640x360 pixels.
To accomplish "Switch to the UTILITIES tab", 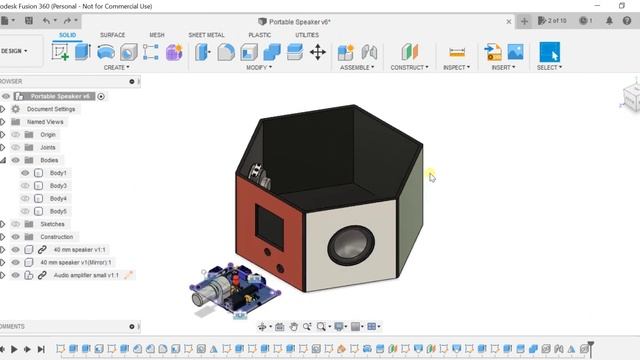I will (307, 35).
